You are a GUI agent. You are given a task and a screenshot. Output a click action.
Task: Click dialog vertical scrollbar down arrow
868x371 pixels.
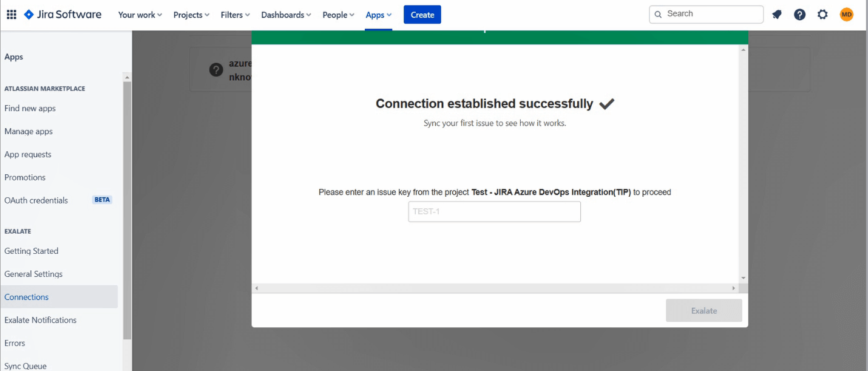[744, 278]
